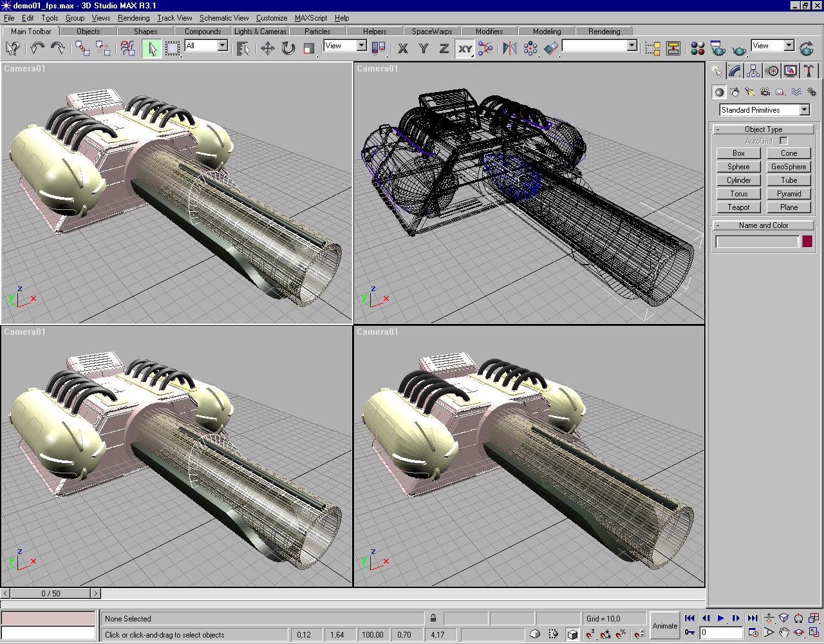Viewport: 824px width, 644px height.
Task: Select the Rotate tool in main toolbar
Action: 288,48
